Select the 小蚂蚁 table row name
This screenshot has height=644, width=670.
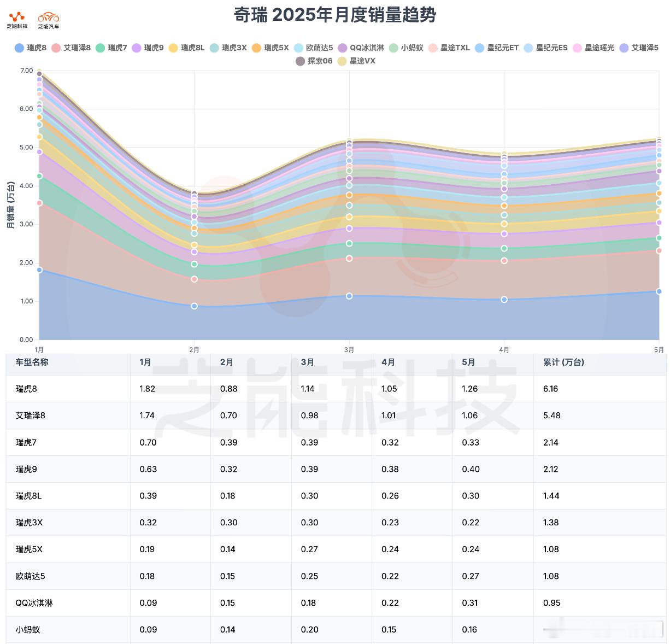click(28, 630)
